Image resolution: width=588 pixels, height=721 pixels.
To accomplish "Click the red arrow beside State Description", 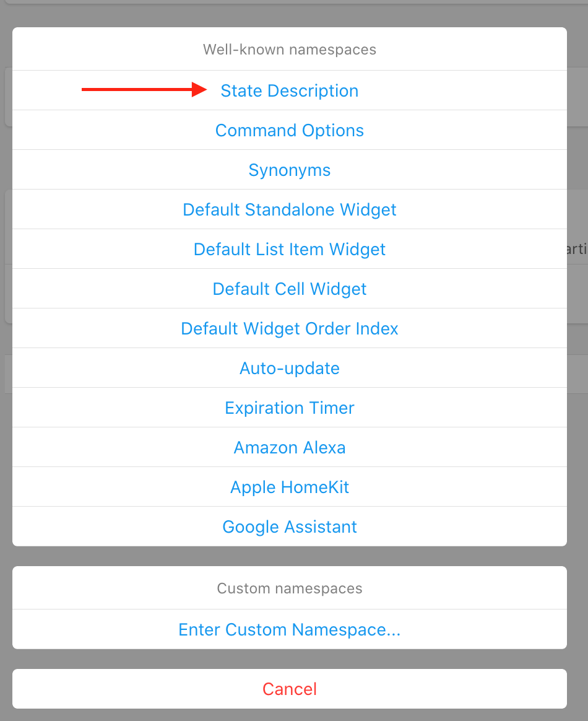I will coord(144,90).
